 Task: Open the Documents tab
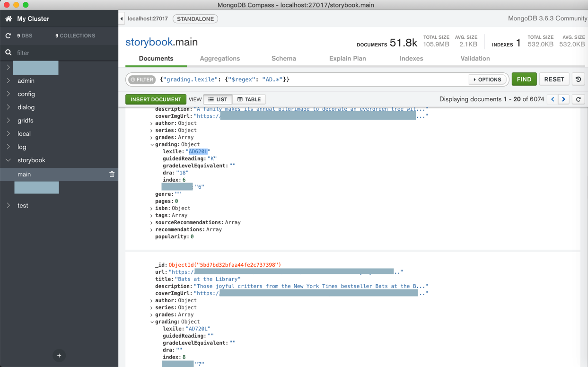click(156, 59)
